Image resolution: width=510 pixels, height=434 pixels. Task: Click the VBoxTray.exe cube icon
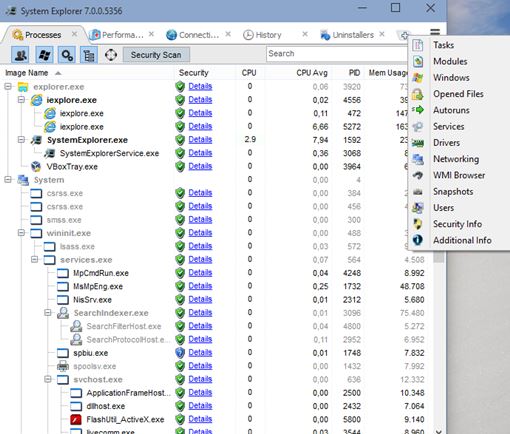36,166
